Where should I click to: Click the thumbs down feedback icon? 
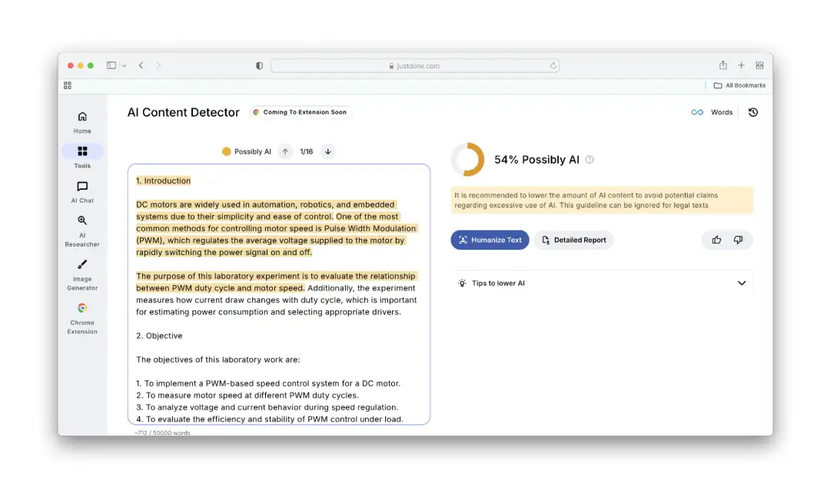(738, 240)
